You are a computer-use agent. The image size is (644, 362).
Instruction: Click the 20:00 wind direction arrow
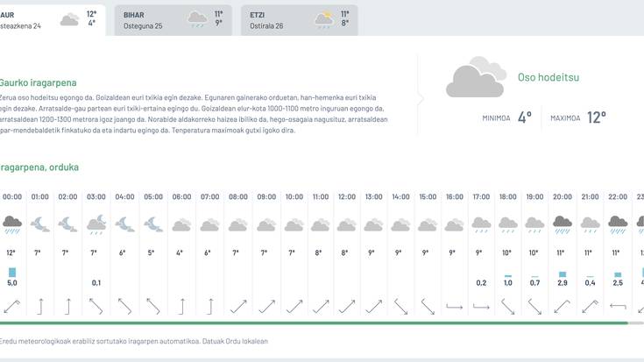click(x=562, y=307)
